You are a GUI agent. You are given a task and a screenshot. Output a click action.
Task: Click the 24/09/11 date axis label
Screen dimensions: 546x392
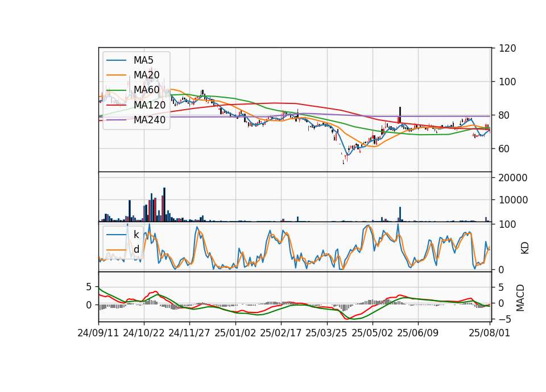coord(98,333)
